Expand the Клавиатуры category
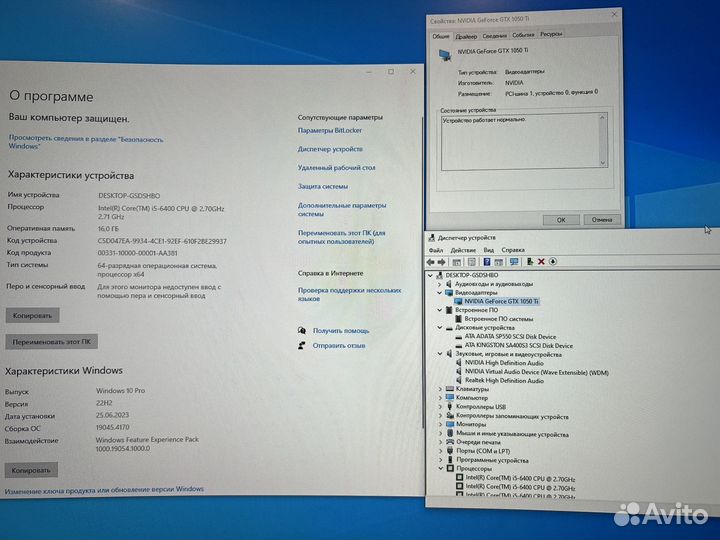The height and width of the screenshot is (540, 720). (441, 389)
